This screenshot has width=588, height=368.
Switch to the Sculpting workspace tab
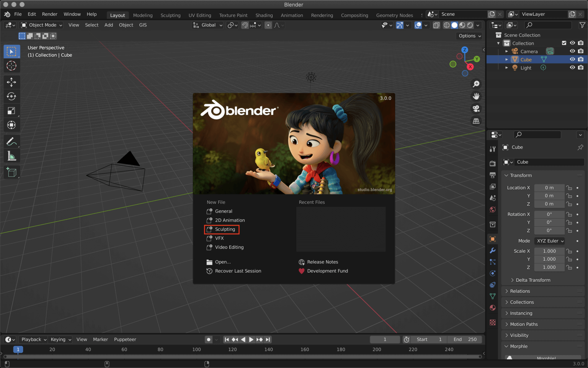170,15
